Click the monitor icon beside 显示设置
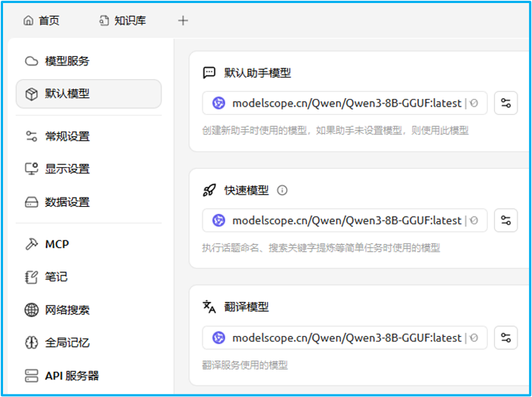The image size is (532, 397). (x=31, y=169)
